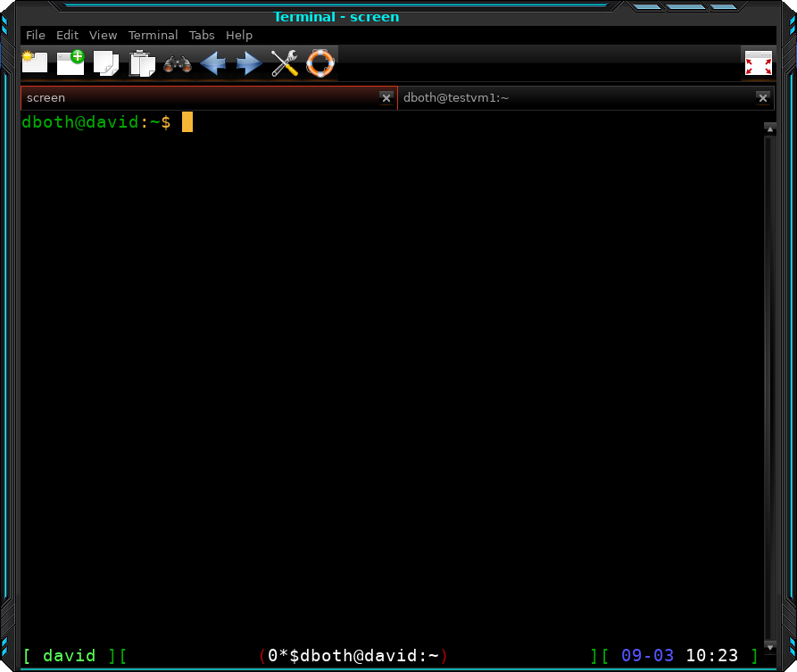Click the 10:23 time in status line
The width and height of the screenshot is (797, 672).
point(711,655)
